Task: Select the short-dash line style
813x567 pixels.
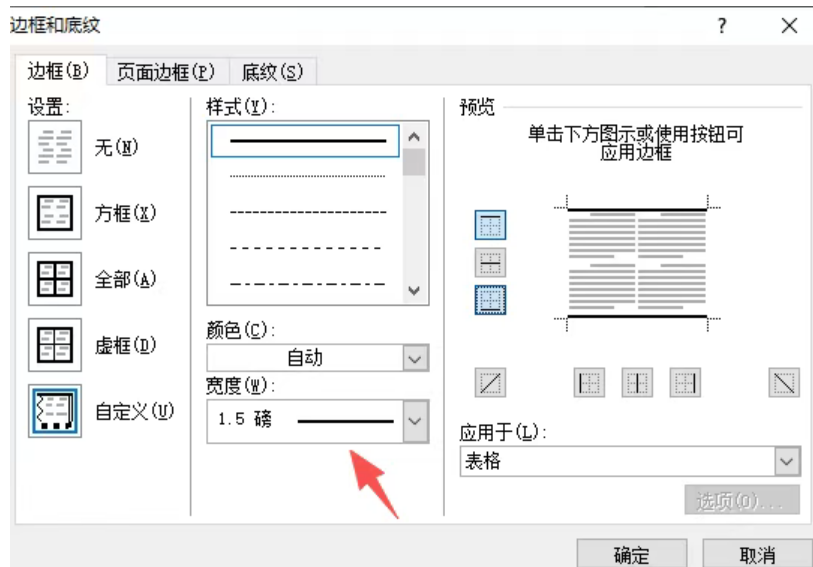Action: (307, 212)
